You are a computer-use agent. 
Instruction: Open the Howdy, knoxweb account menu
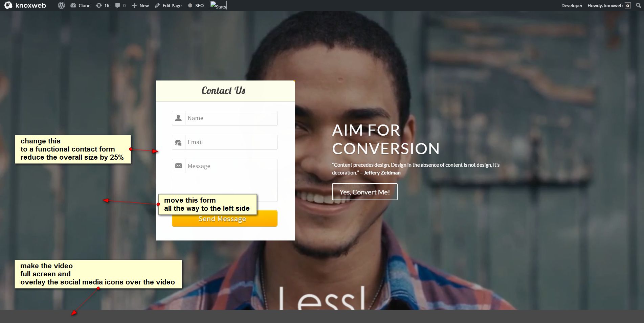tap(605, 5)
